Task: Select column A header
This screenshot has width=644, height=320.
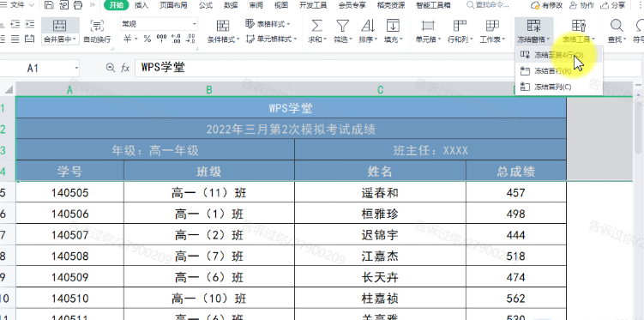Action: coord(69,89)
